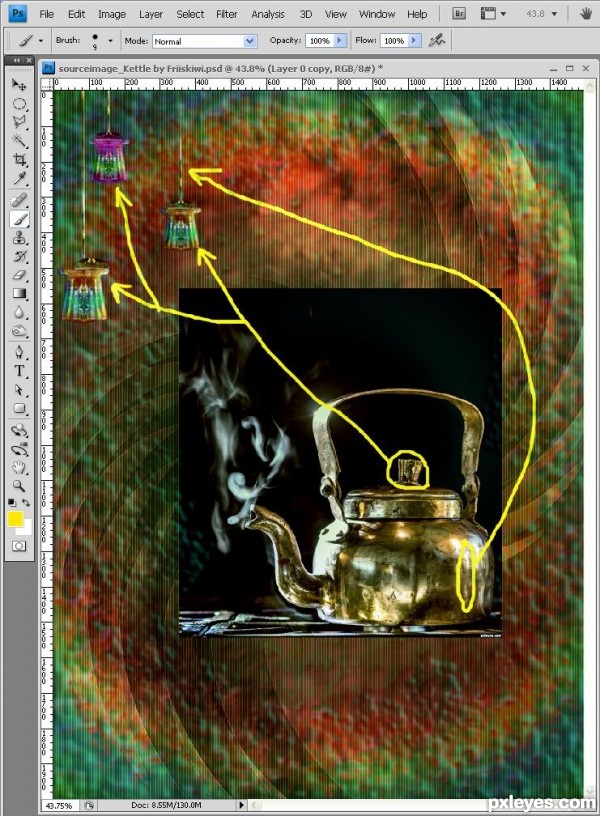Toggle Quick Mask mode
The width and height of the screenshot is (600, 816).
[x=19, y=546]
